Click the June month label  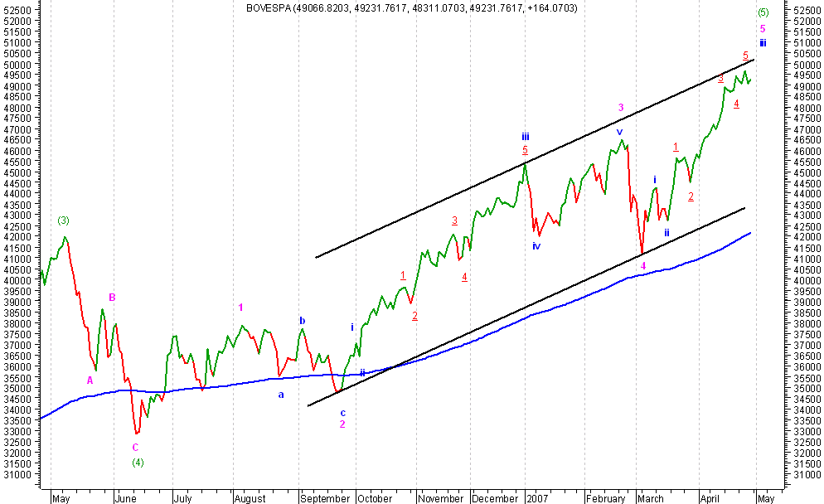click(125, 498)
